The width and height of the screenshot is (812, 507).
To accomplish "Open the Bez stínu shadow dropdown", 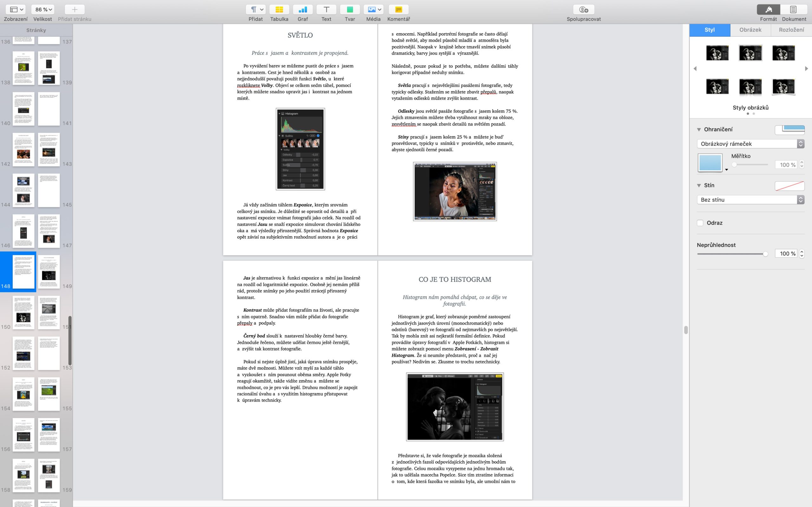I will point(750,200).
